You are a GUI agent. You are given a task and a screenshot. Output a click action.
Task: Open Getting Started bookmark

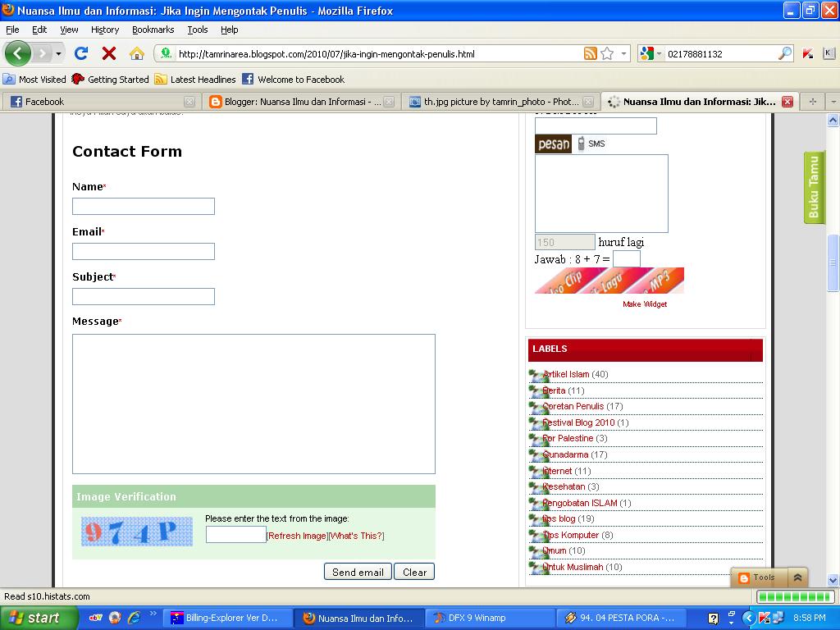pos(111,80)
